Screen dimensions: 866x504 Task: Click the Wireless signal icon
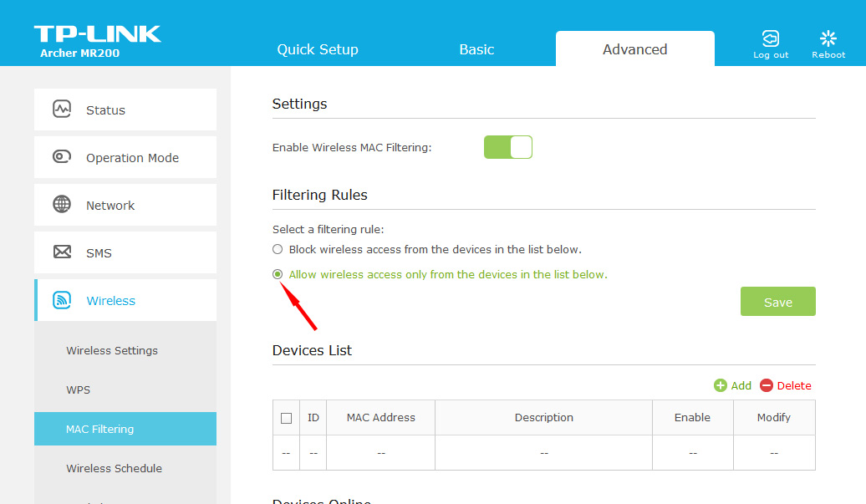coord(62,300)
